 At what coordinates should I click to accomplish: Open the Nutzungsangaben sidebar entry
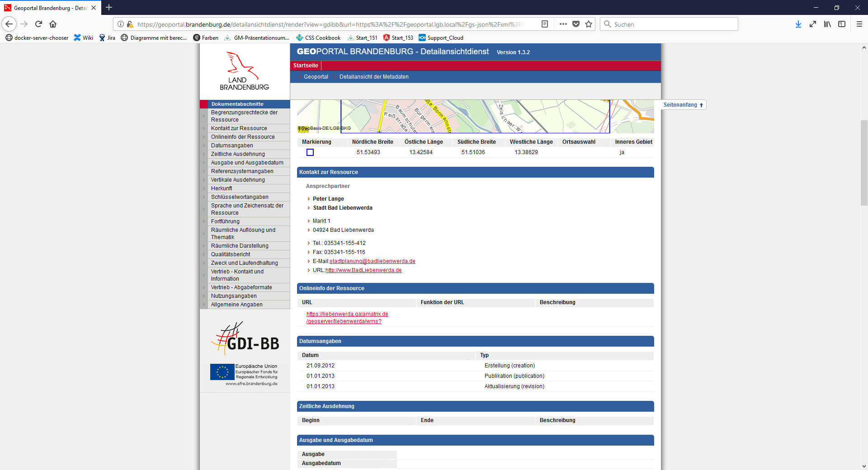coord(234,296)
